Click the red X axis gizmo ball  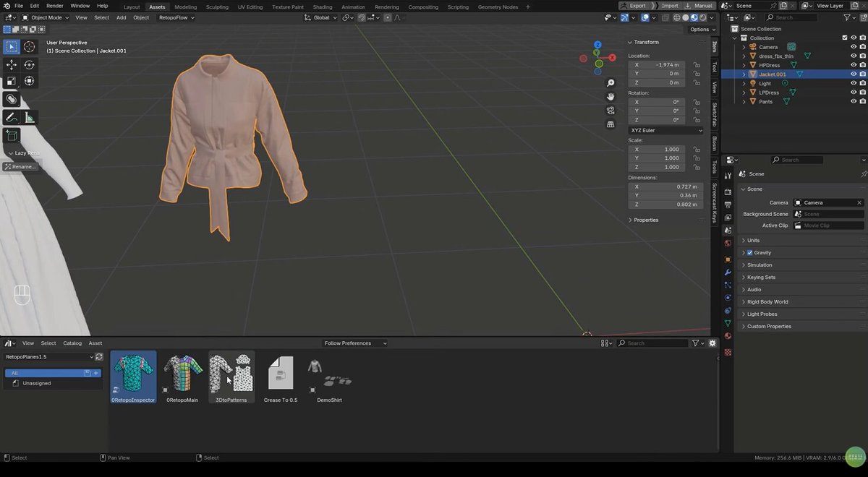(x=612, y=57)
